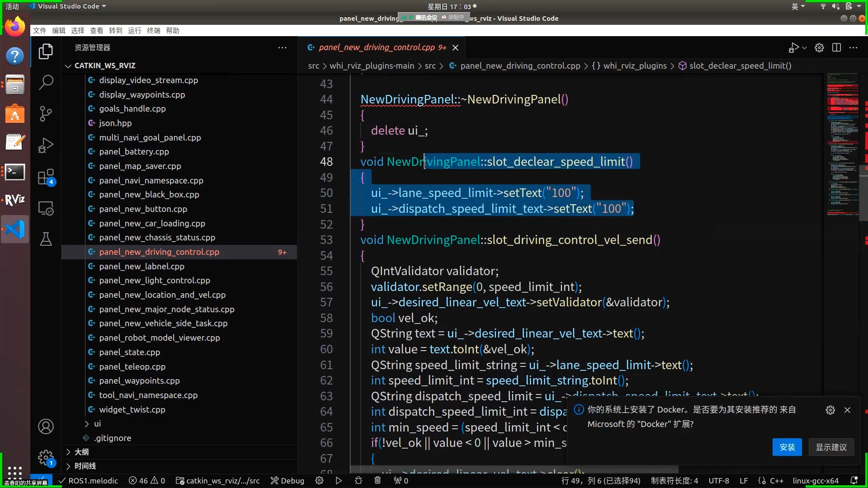Open the Extensions view with badge 4
This screenshot has width=868, height=488.
click(x=46, y=177)
